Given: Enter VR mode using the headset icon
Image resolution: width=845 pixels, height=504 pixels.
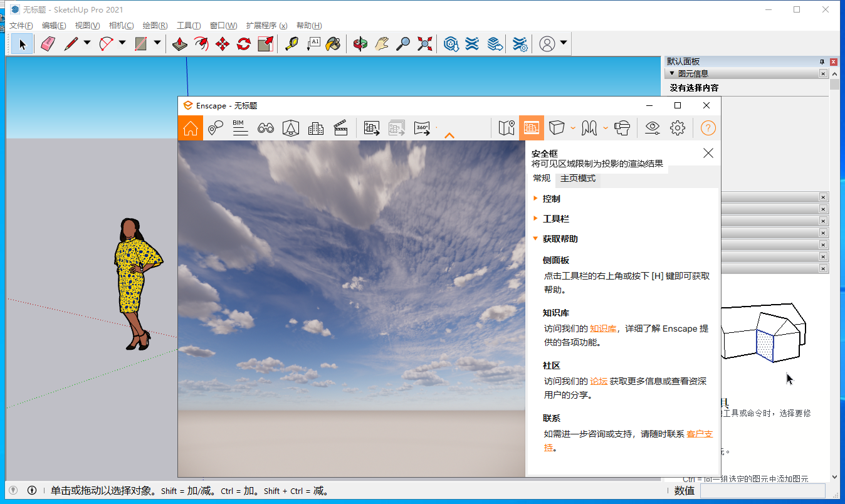Looking at the screenshot, I should pyautogui.click(x=622, y=128).
